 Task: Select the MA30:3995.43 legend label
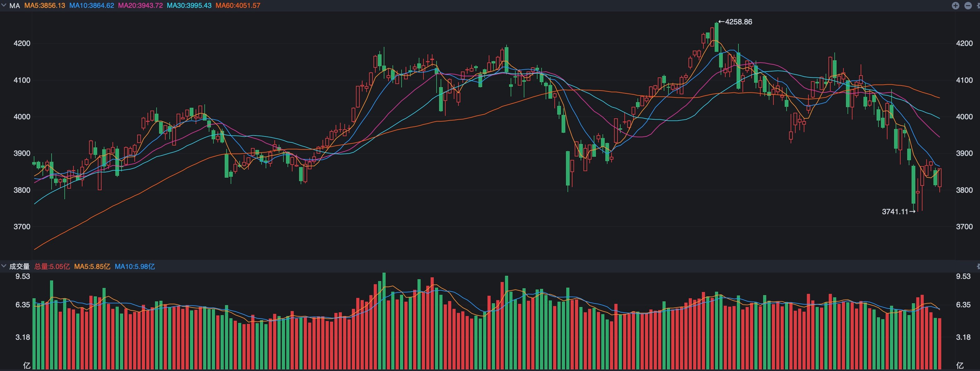189,6
